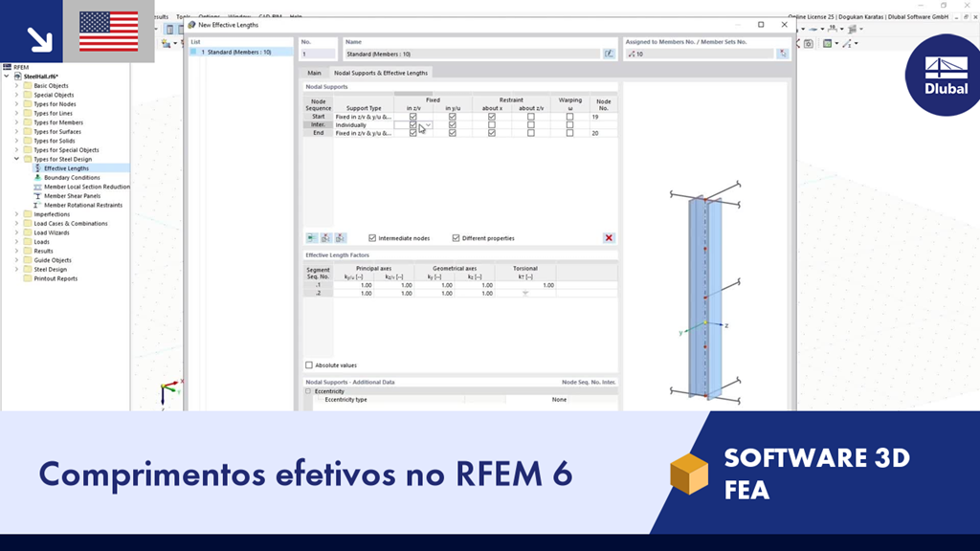Uncheck the Different properties checkbox

[456, 238]
